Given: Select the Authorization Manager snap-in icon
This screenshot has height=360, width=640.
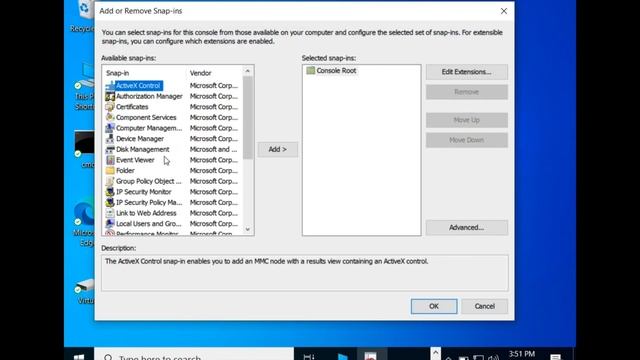Looking at the screenshot, I should pyautogui.click(x=110, y=96).
